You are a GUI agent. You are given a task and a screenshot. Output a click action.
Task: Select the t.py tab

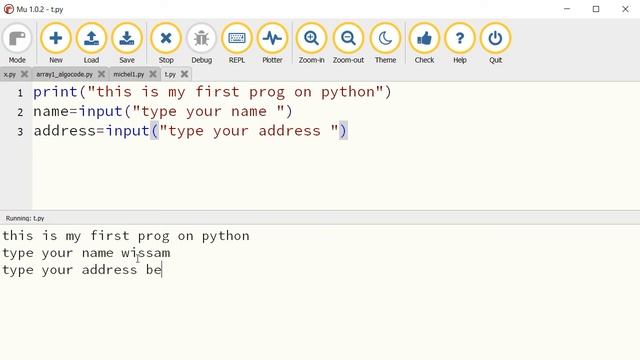pyautogui.click(x=170, y=74)
